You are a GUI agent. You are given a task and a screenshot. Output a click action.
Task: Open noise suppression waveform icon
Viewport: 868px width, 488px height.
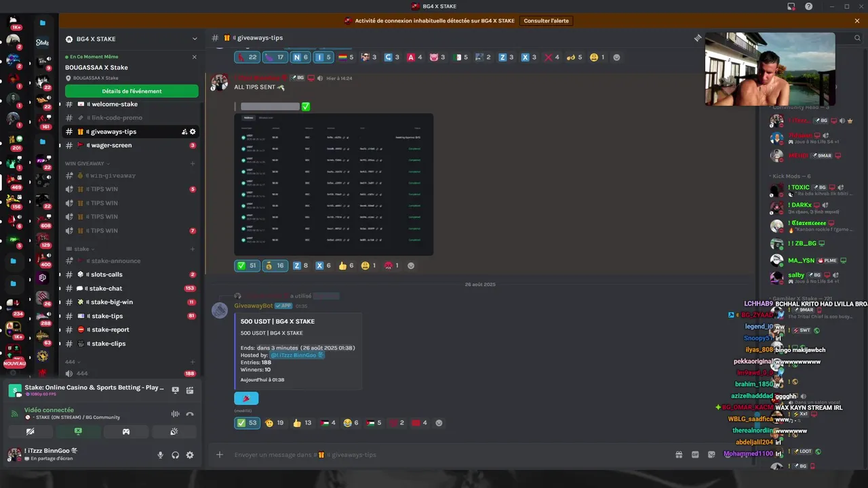[x=175, y=413]
